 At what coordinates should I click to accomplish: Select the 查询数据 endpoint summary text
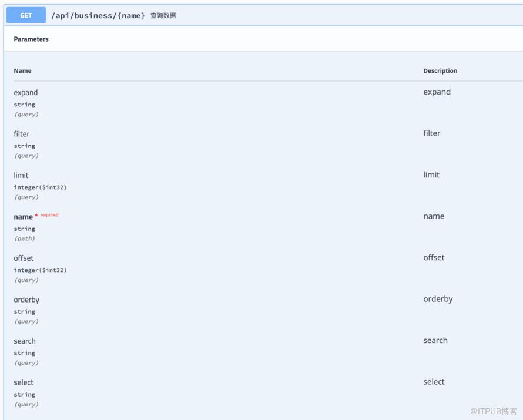163,16
